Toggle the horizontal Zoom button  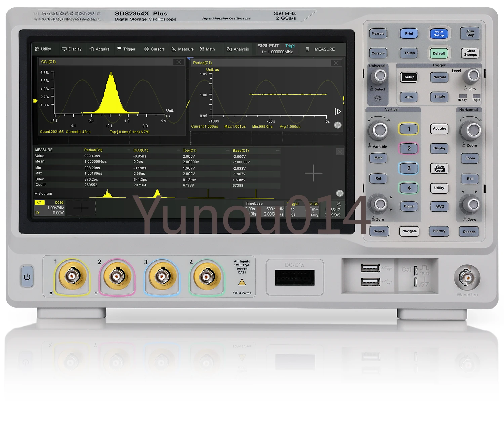pos(470,158)
